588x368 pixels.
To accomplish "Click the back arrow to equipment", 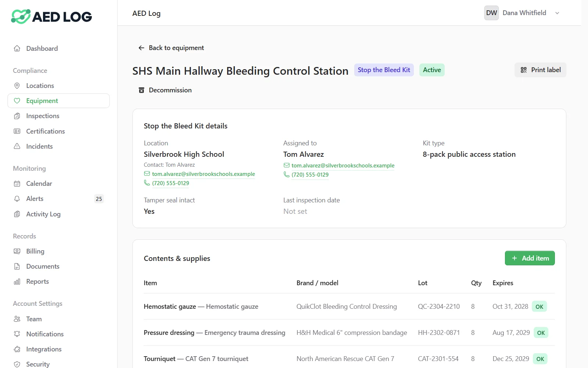I will [x=141, y=48].
